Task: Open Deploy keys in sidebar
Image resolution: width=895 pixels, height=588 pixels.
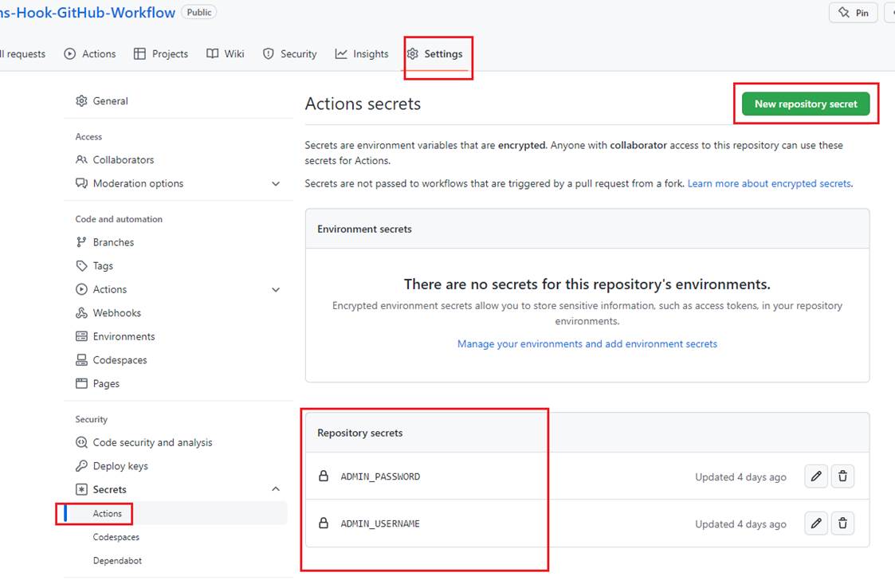Action: [x=120, y=466]
